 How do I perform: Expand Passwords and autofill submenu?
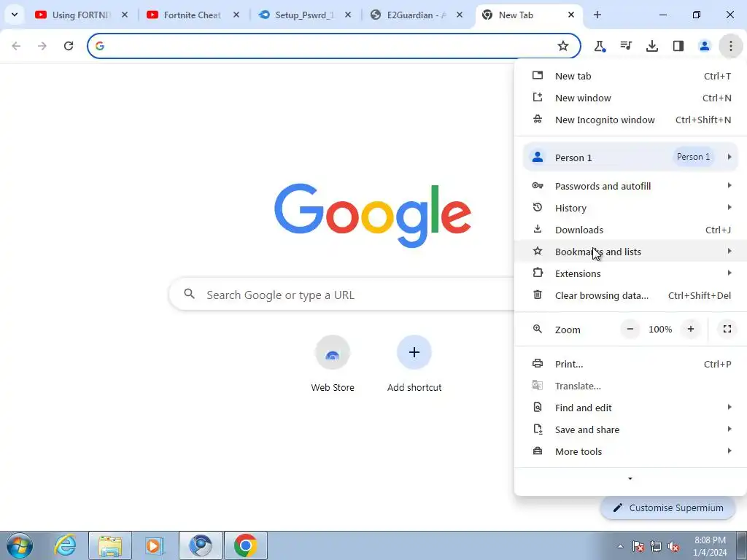(x=630, y=186)
